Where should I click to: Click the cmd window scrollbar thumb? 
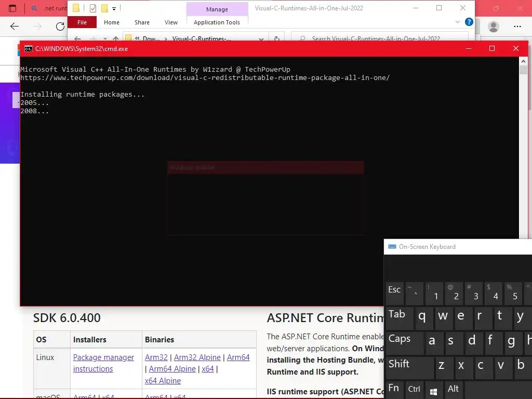point(523,70)
